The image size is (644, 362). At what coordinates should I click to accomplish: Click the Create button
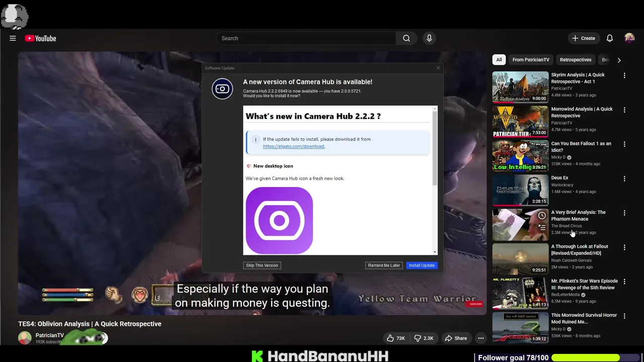(584, 38)
